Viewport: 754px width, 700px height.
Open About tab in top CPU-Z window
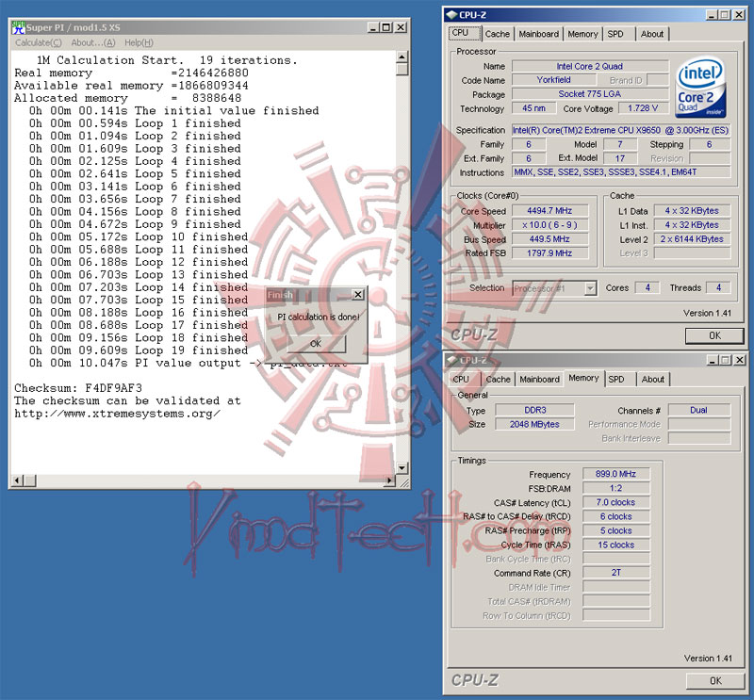652,34
